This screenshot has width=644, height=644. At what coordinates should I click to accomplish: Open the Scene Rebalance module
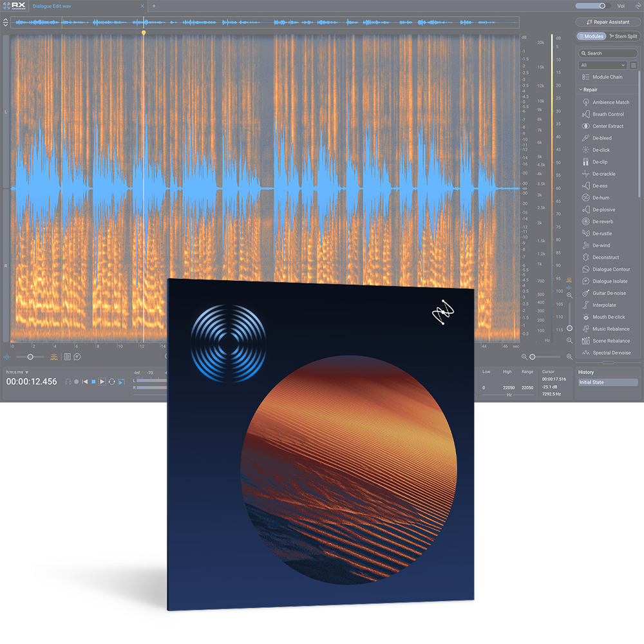[606, 341]
